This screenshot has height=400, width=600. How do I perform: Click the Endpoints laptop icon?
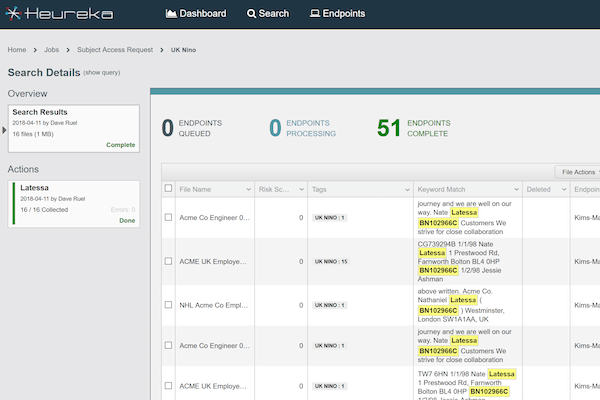tap(315, 14)
